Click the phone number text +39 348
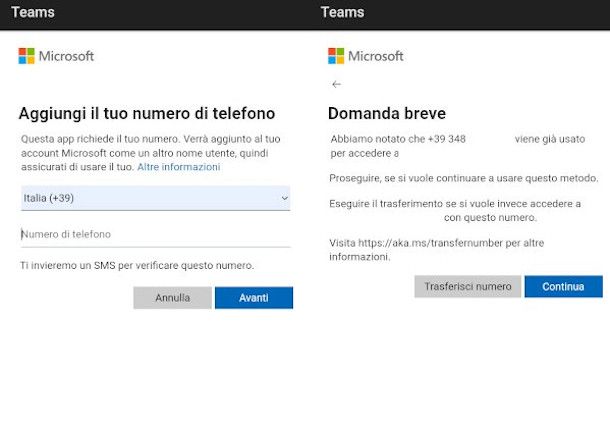 447,139
